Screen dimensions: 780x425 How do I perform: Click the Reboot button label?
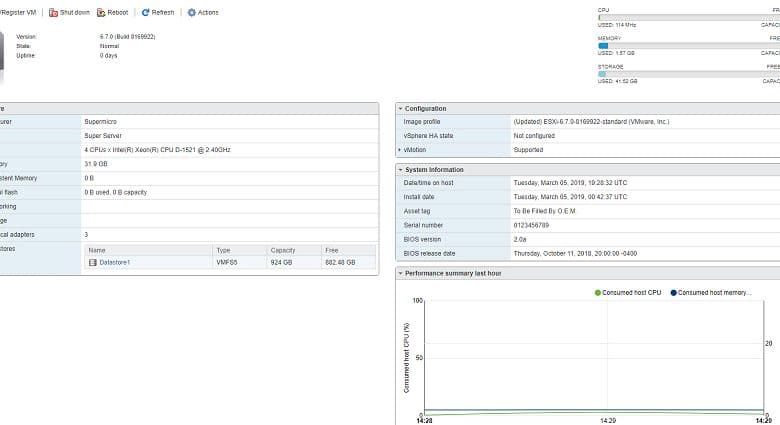tap(118, 12)
